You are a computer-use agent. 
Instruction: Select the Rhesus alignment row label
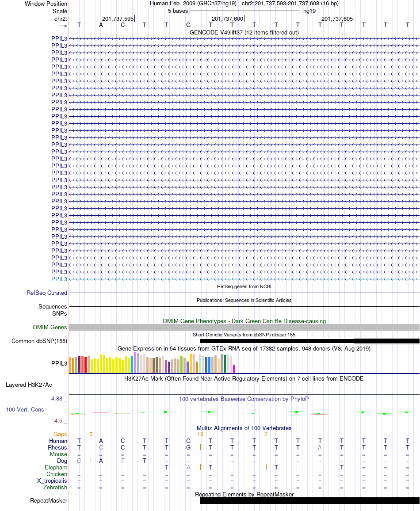pos(57,448)
